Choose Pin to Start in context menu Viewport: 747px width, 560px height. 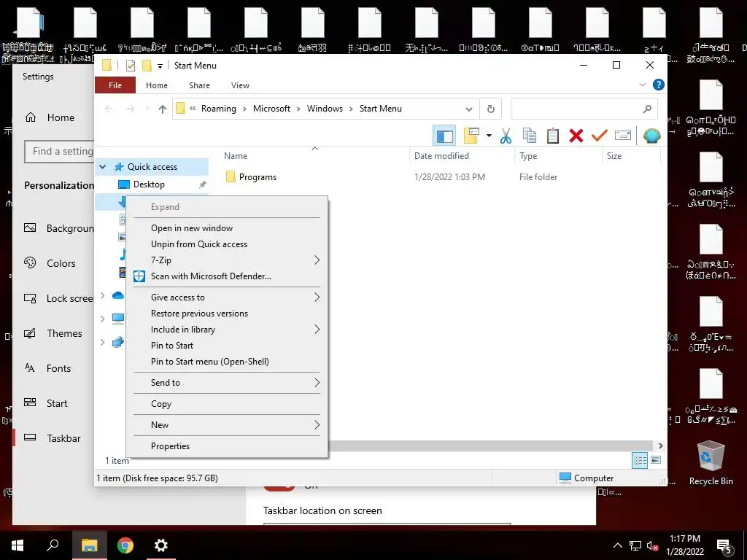click(x=227, y=345)
